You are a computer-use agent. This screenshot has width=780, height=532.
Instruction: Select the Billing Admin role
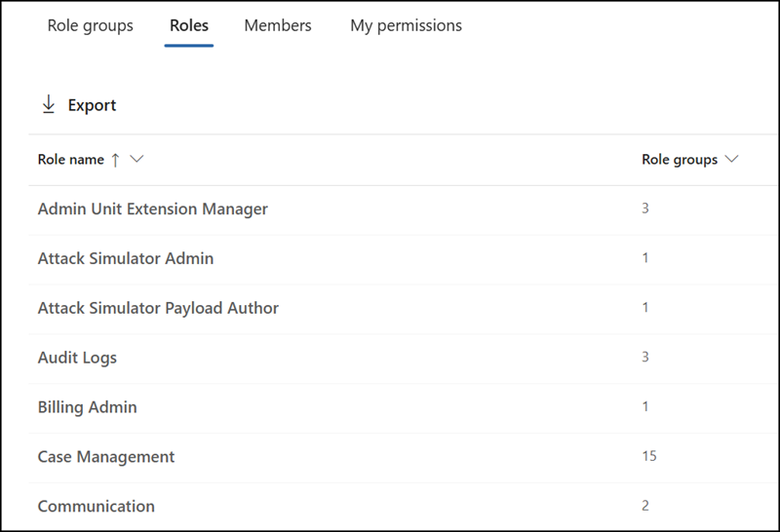point(88,407)
